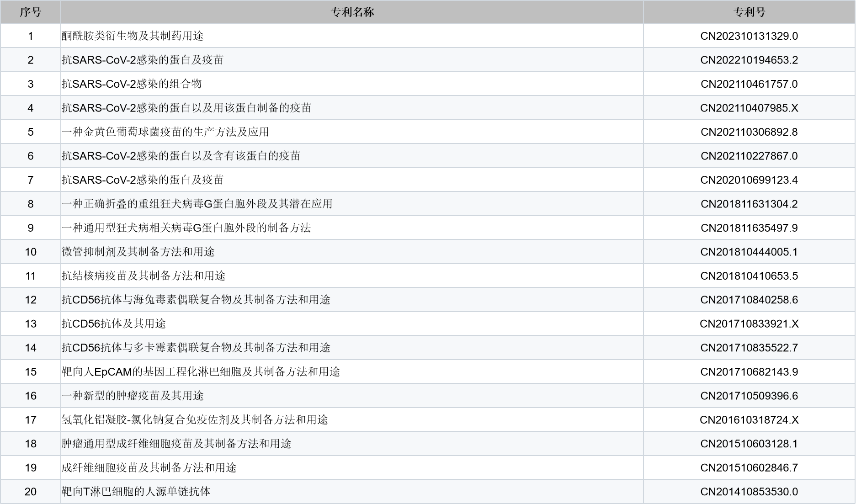Screen dimensions: 856x504
Task: Select patent number CN201810410653.5
Action: 749,276
